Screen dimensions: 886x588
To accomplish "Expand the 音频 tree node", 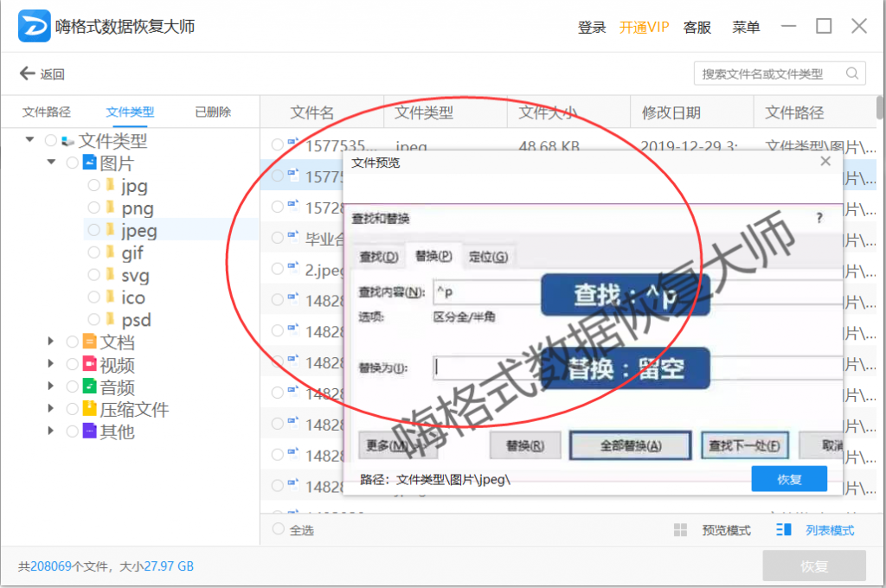I will (x=50, y=386).
